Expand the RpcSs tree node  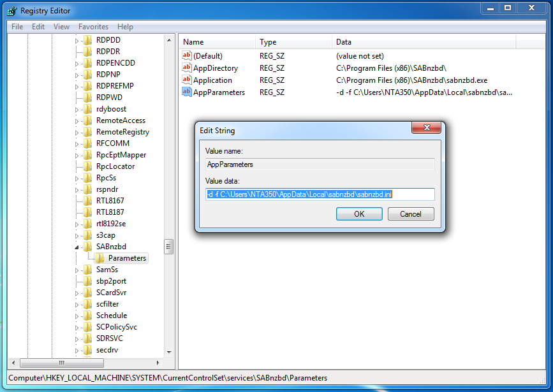click(x=77, y=178)
